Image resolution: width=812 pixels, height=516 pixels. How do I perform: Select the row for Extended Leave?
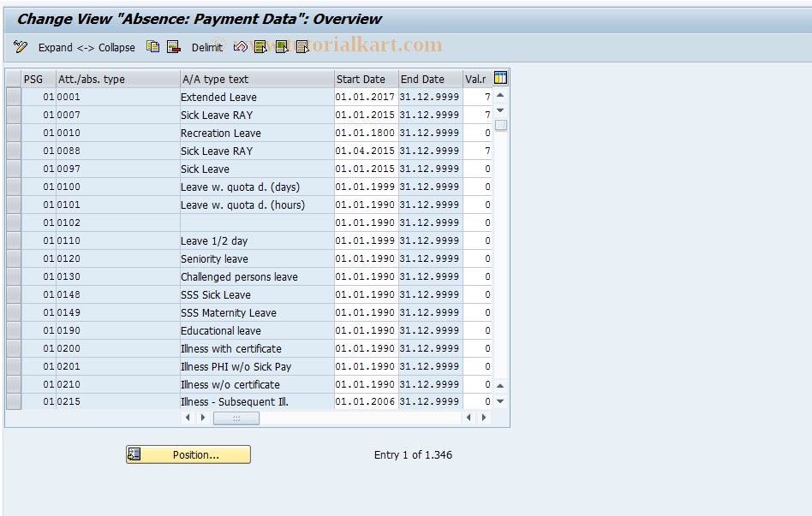[14, 97]
